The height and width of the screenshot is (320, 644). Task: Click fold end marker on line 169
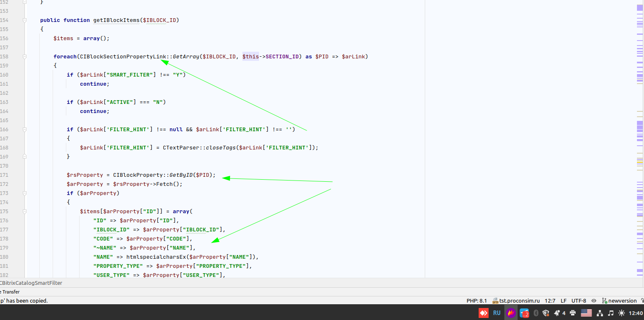pyautogui.click(x=25, y=156)
